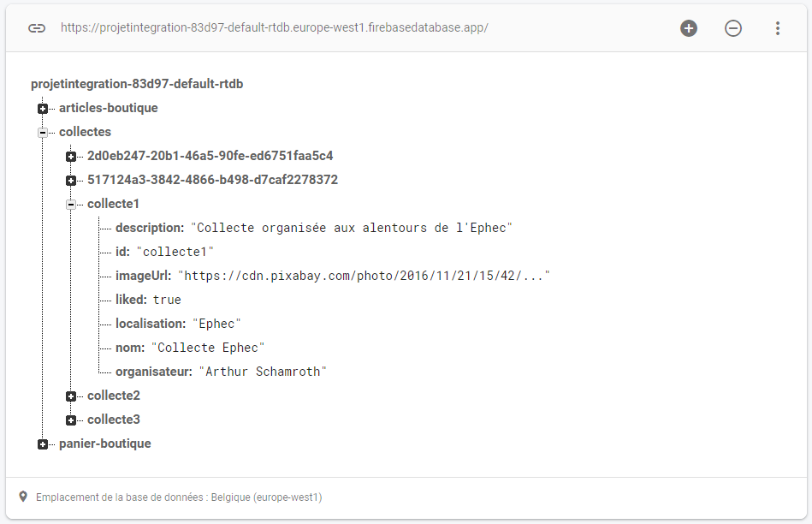Expand node 517124a3-3842-4866-b498-d7caf2278372
This screenshot has width=812, height=524.
[x=71, y=181]
